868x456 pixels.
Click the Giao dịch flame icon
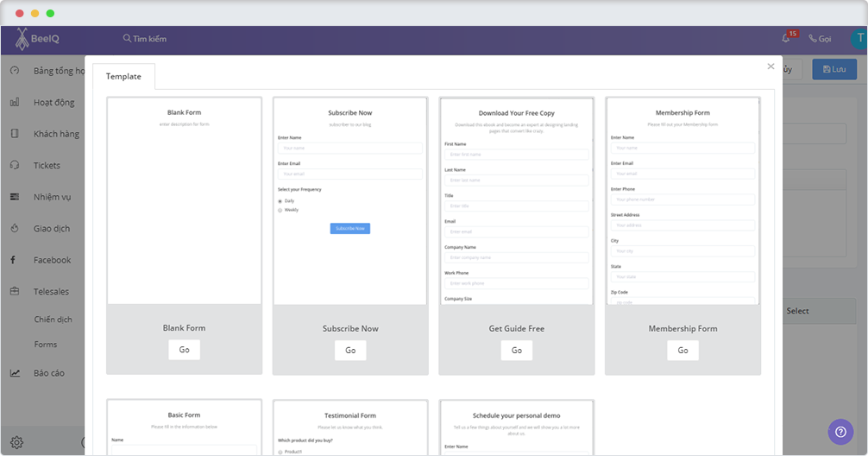15,229
